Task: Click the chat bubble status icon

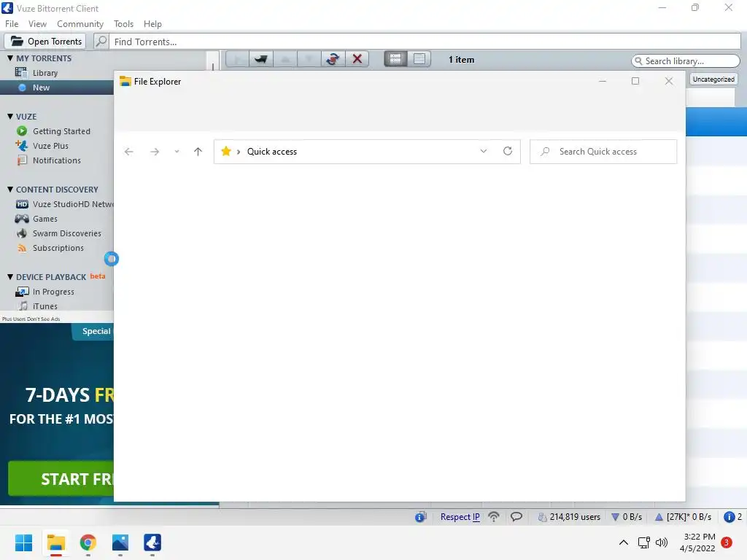Action: (516, 516)
